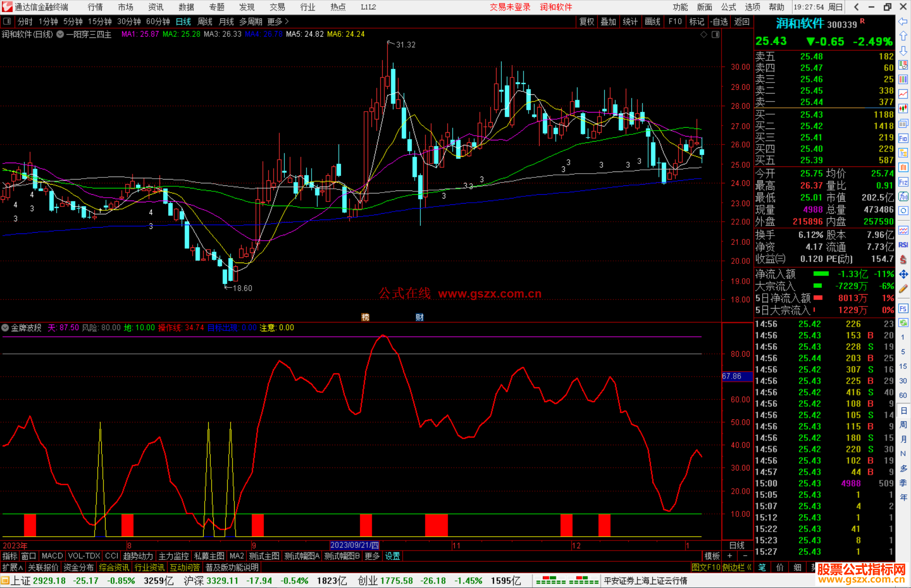Toggle the side panel icon near 分时

pos(7,21)
